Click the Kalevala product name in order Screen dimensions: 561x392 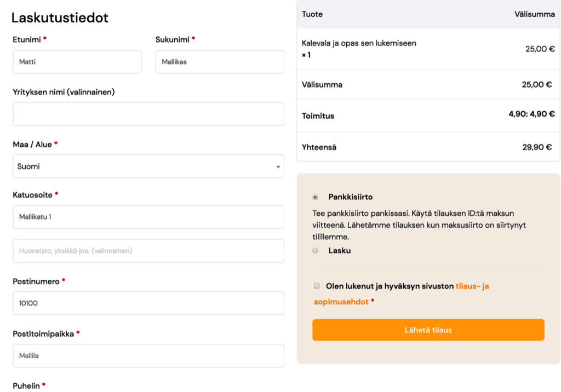point(359,43)
